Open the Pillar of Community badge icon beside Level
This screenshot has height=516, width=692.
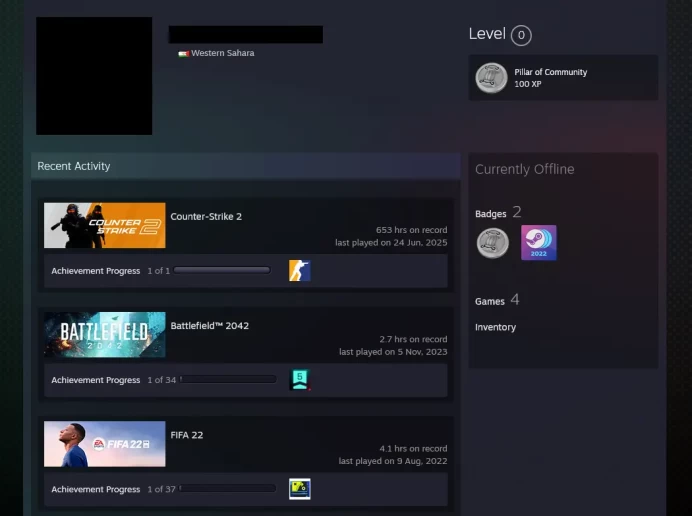tap(491, 78)
